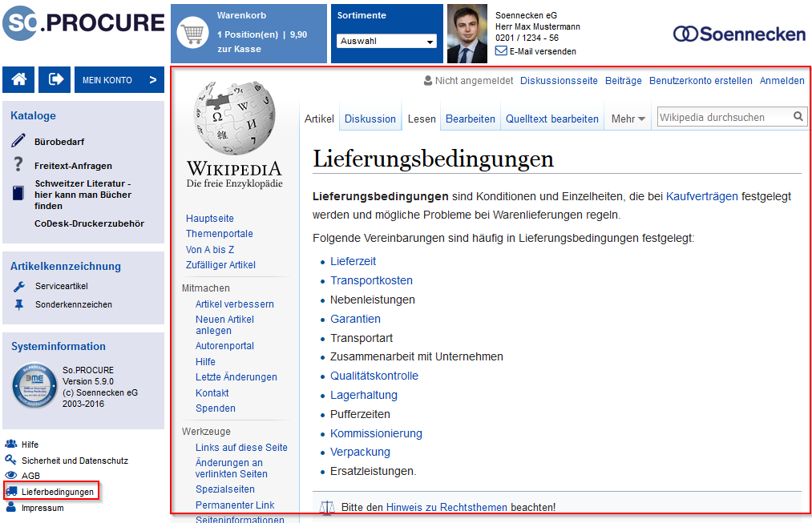Open the Qualitätskontrolle article link
812x523 pixels.
[x=374, y=376]
